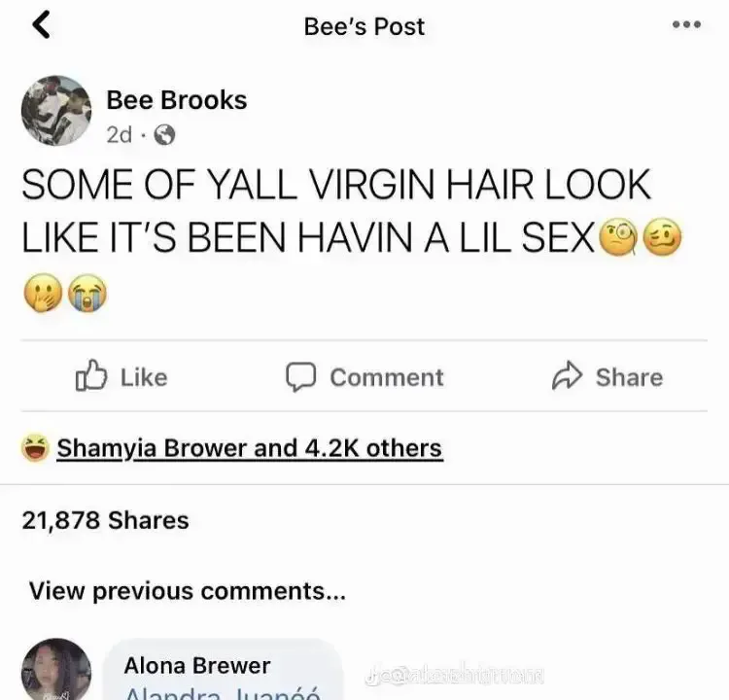Expand View previous comments

click(188, 591)
